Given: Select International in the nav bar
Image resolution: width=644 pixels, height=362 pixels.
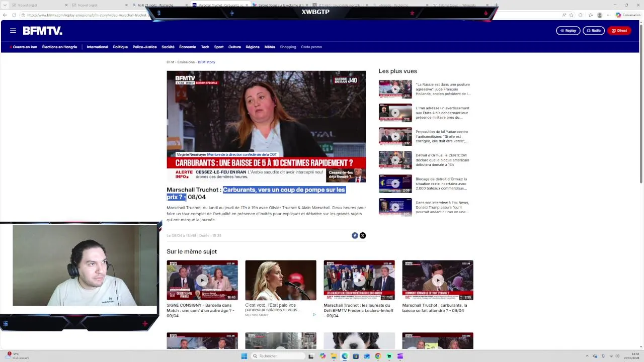Looking at the screenshot, I should pyautogui.click(x=97, y=47).
